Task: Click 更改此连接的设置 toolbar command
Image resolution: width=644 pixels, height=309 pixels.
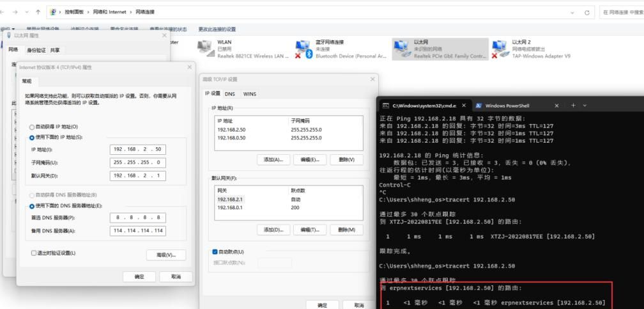Action: 217,29
